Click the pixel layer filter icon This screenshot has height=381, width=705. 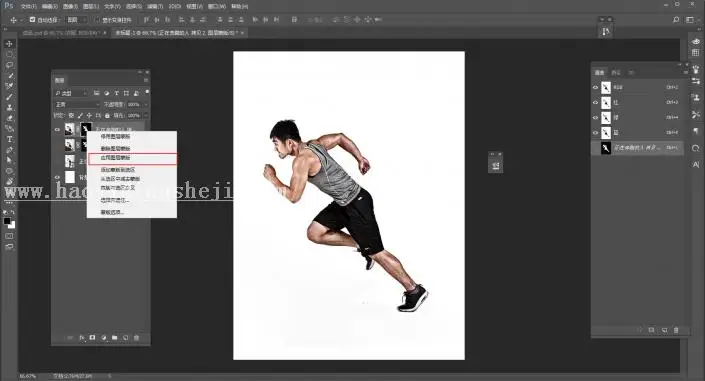tap(97, 93)
